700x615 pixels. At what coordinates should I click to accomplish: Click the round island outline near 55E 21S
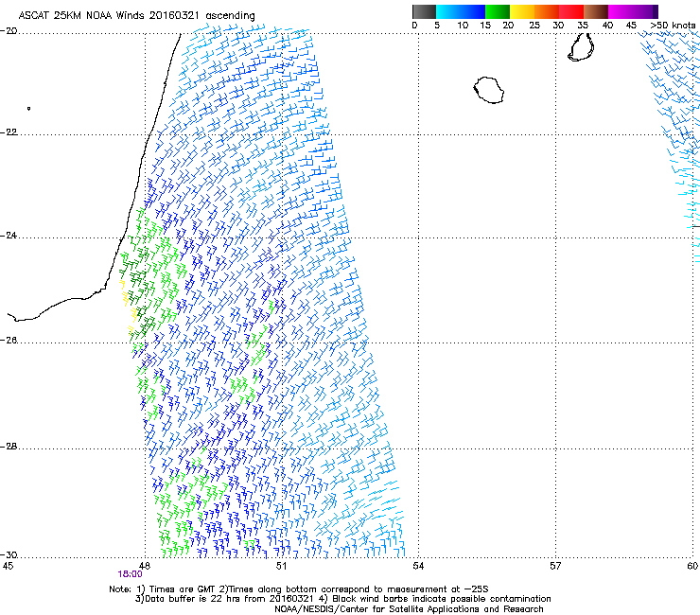click(489, 90)
